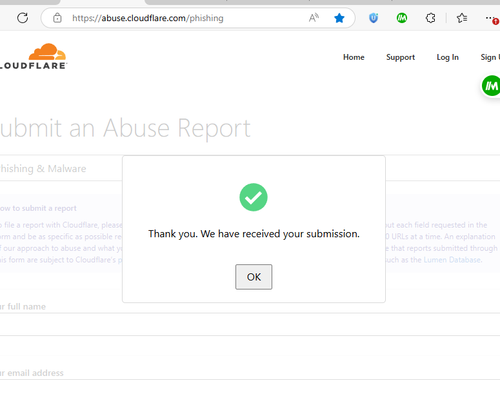The height and width of the screenshot is (399, 500).
Task: Click the site info lock icon
Action: (57, 18)
